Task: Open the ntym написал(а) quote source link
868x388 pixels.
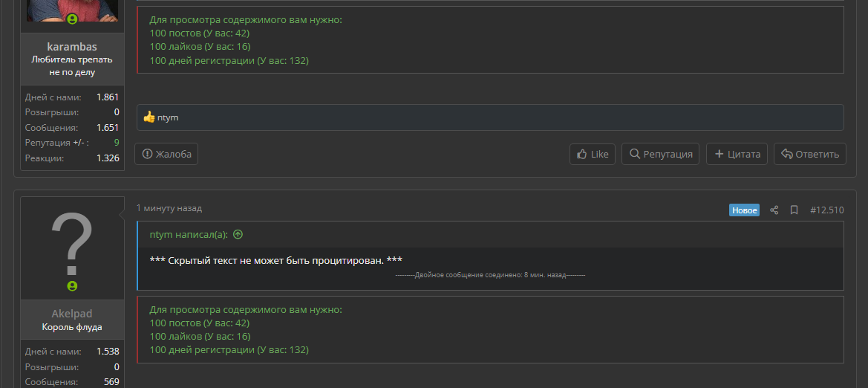Action: click(189, 234)
